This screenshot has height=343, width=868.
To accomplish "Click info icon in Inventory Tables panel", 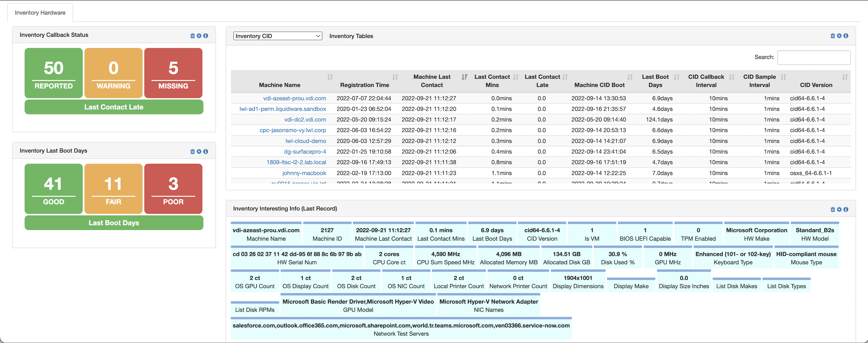I will pos(846,36).
